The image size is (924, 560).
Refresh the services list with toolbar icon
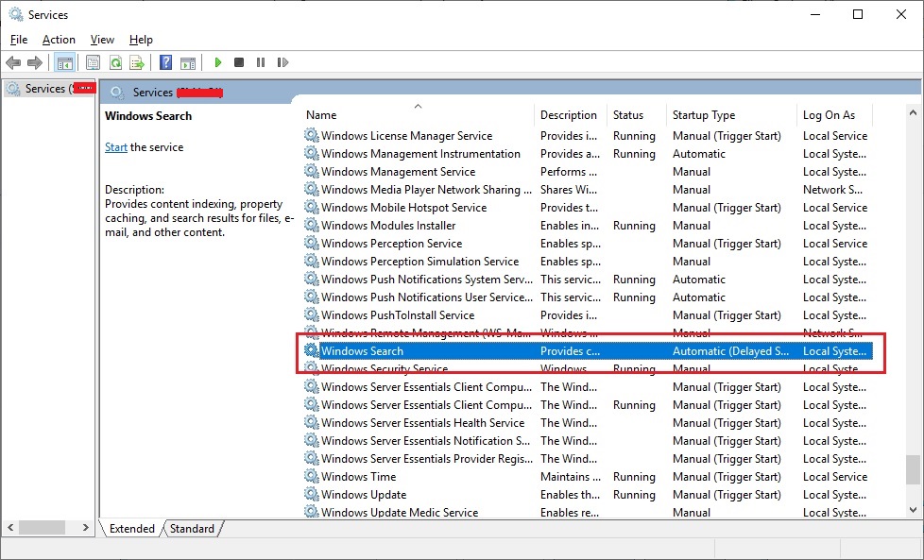point(115,62)
